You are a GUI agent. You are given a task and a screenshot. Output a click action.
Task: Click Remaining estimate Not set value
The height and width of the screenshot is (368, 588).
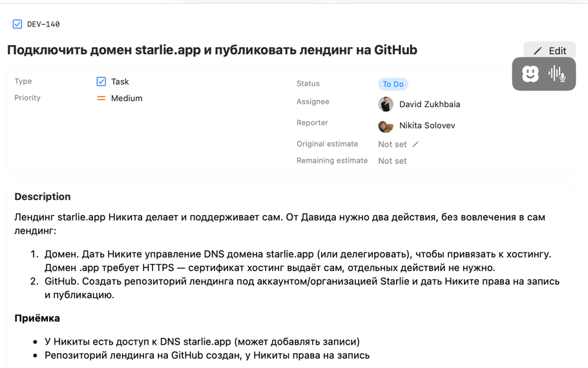392,161
